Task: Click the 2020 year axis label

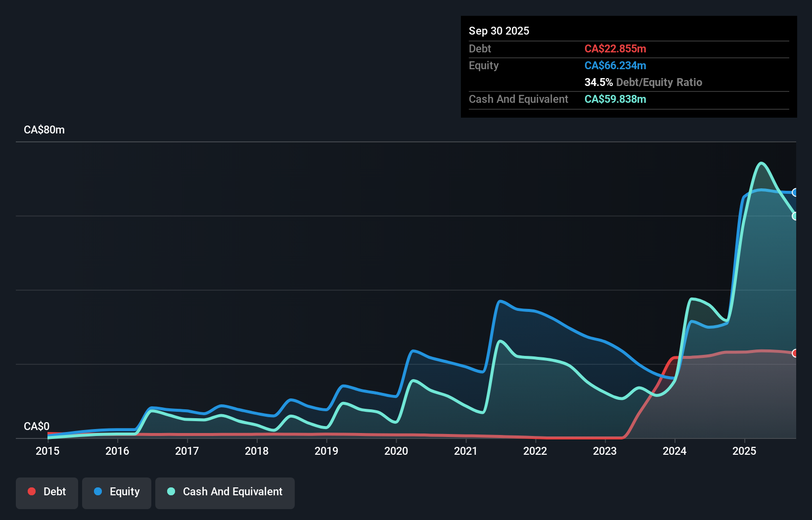Action: (396, 451)
